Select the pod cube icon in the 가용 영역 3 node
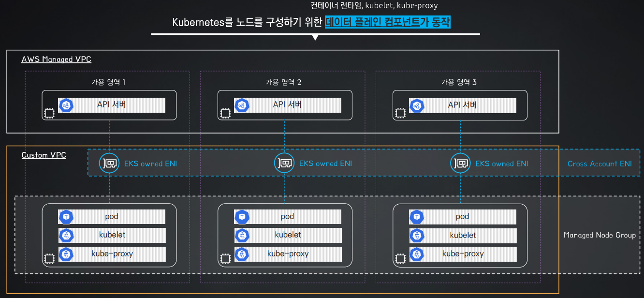Screen dimensions: 644x298 (417, 217)
